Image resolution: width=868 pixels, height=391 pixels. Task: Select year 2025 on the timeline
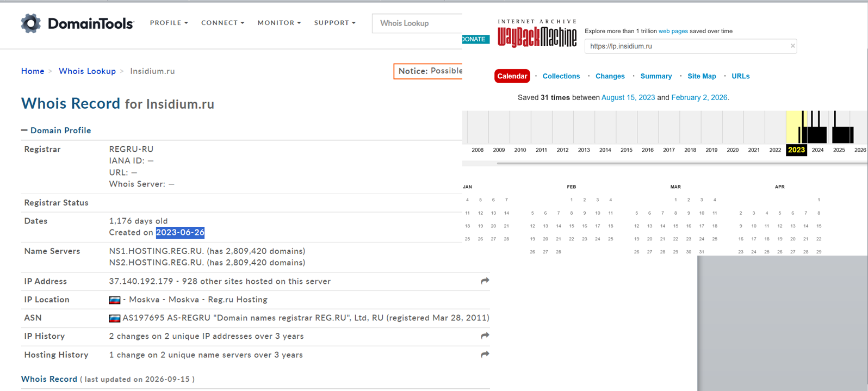pyautogui.click(x=839, y=150)
